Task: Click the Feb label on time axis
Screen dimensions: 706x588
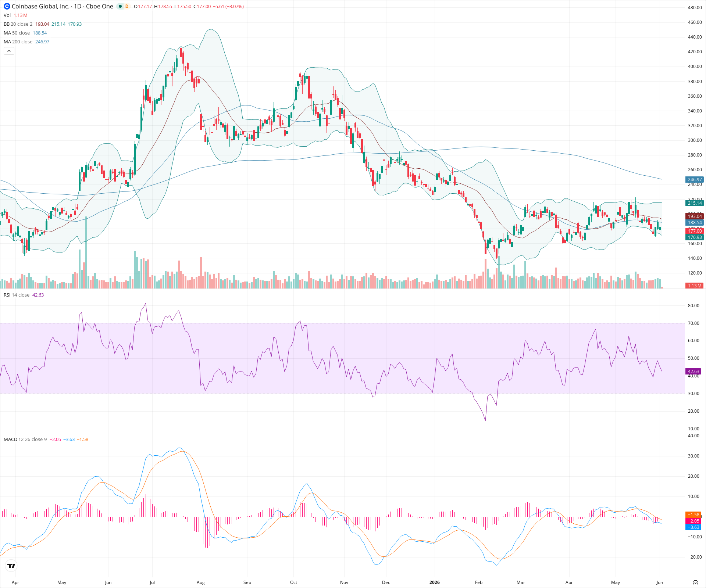Action: click(x=479, y=582)
